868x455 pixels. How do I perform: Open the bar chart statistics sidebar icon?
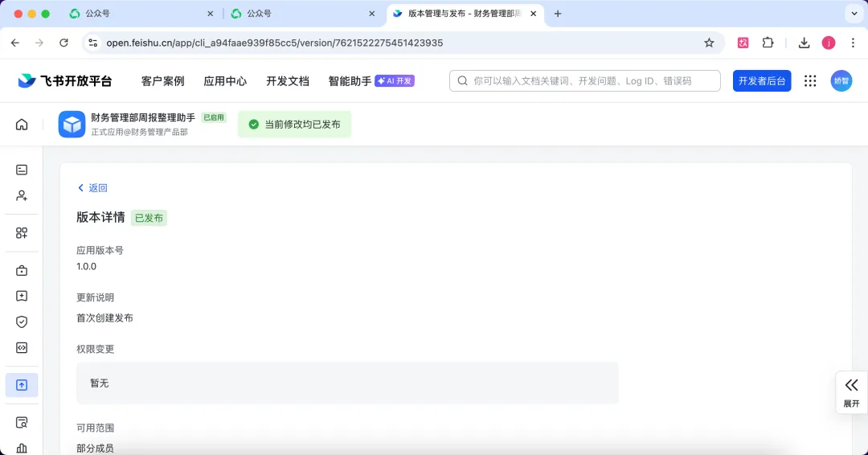point(22,448)
